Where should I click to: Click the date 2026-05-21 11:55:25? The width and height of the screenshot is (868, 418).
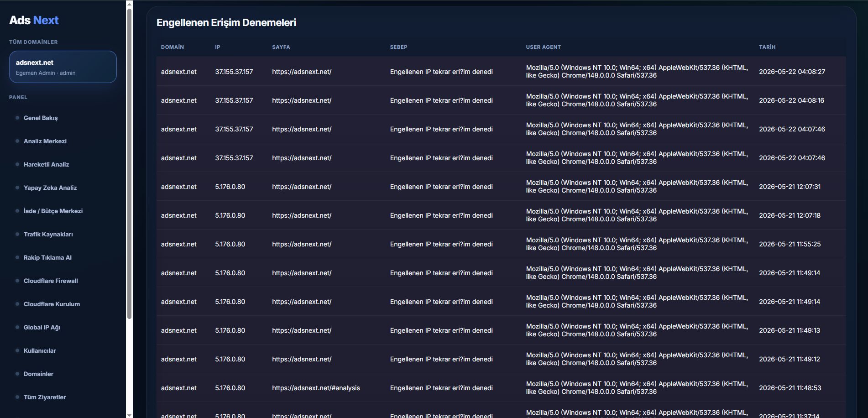tap(790, 244)
